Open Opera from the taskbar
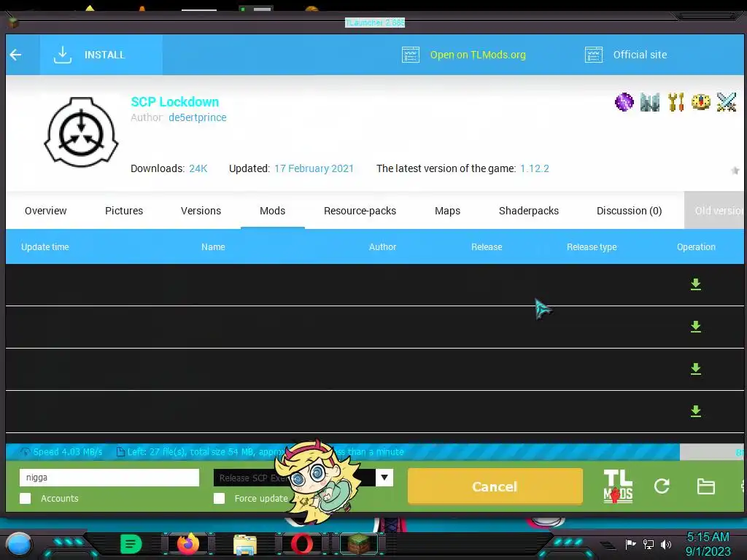Screen dimensions: 747x560 302,544
